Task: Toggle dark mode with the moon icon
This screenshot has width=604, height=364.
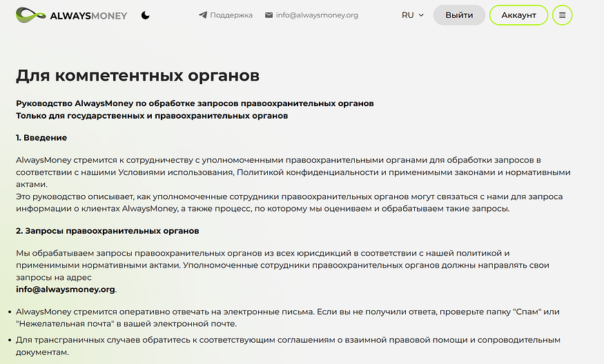Action: click(x=145, y=15)
